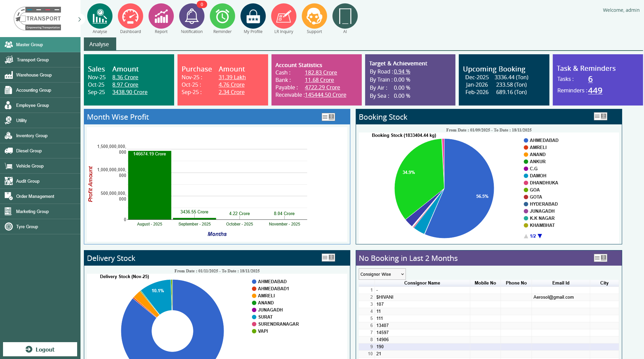Expand the sidebar using the arrow chevron
Screen dimensions: 644x359
79,19
